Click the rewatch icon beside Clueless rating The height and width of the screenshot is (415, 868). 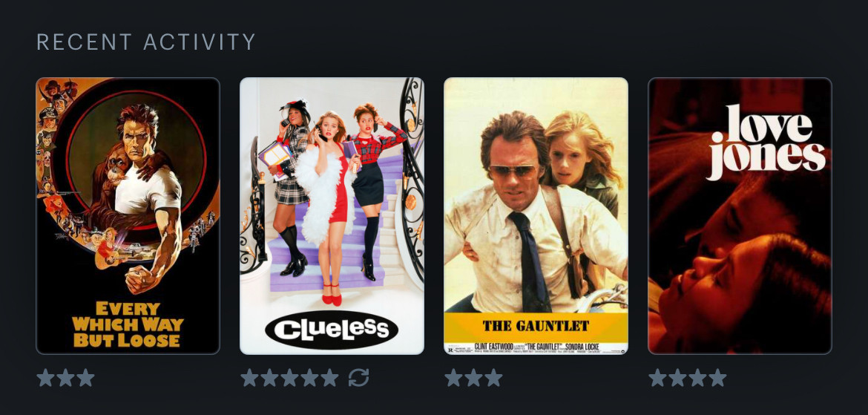click(359, 378)
